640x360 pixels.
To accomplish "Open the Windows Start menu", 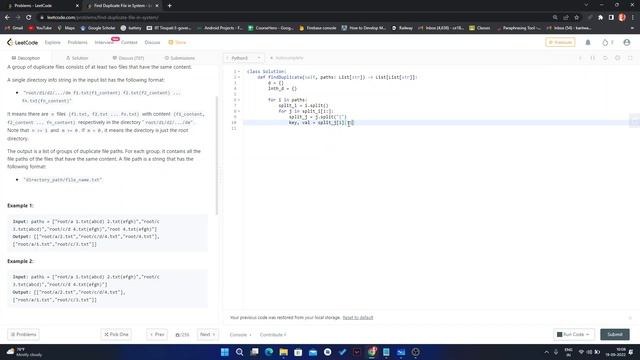I will 224,352.
